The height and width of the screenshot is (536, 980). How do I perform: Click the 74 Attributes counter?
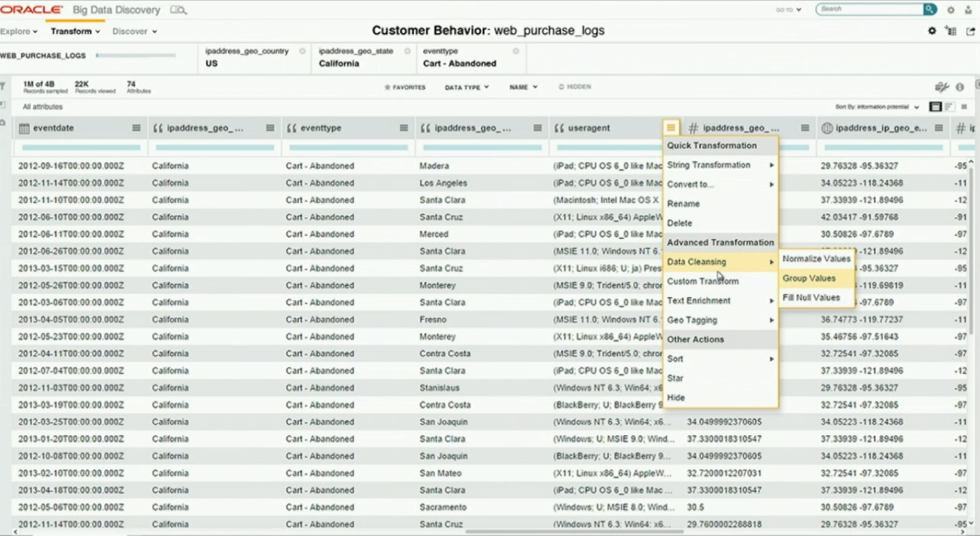click(139, 87)
